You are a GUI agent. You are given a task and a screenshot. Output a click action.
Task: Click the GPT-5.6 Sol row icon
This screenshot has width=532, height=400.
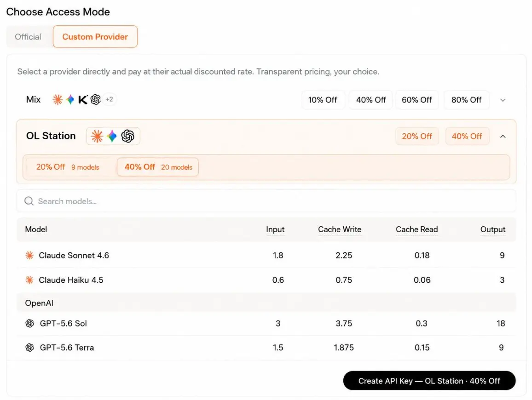pyautogui.click(x=30, y=323)
